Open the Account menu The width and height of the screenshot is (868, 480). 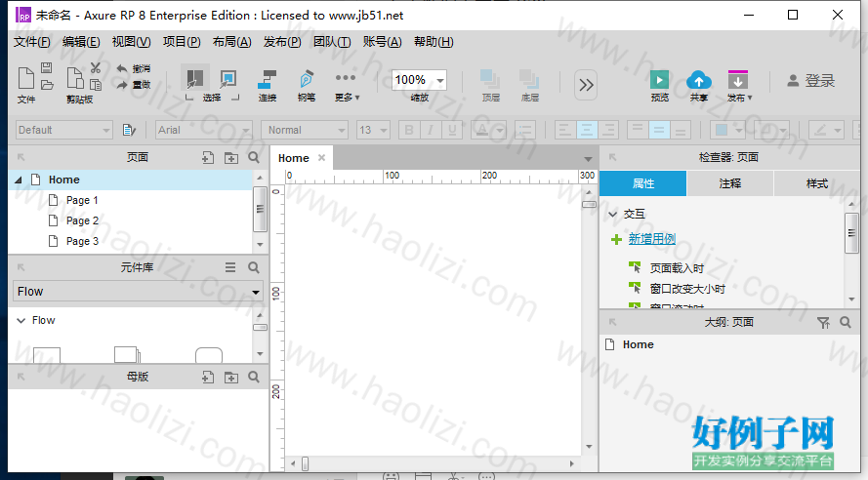382,42
